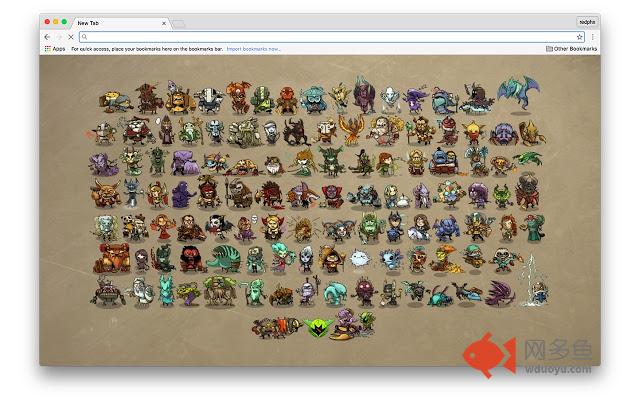640x400 pixels.
Task: Click the white fluffy wisp hero sprite
Action: click(x=359, y=258)
